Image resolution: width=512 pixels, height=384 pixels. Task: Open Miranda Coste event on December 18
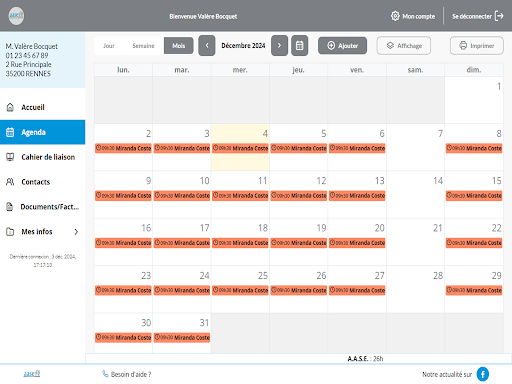pyautogui.click(x=240, y=243)
